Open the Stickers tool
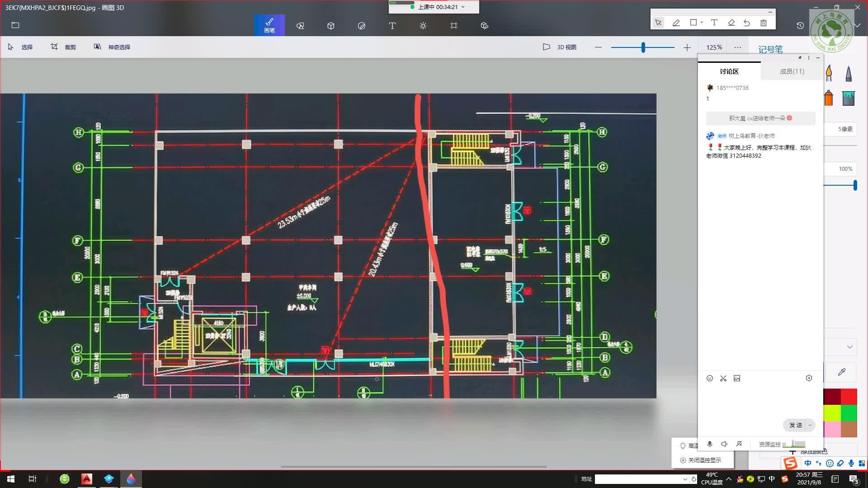 click(x=362, y=26)
